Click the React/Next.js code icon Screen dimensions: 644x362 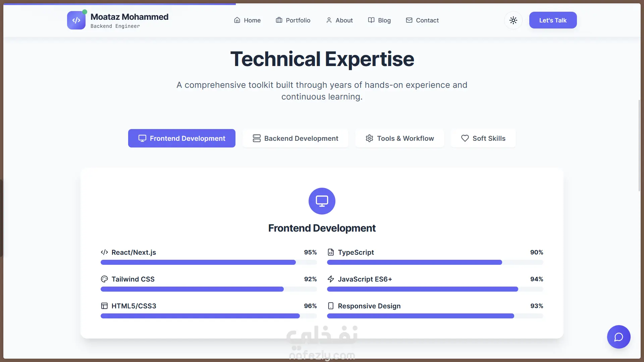click(104, 252)
